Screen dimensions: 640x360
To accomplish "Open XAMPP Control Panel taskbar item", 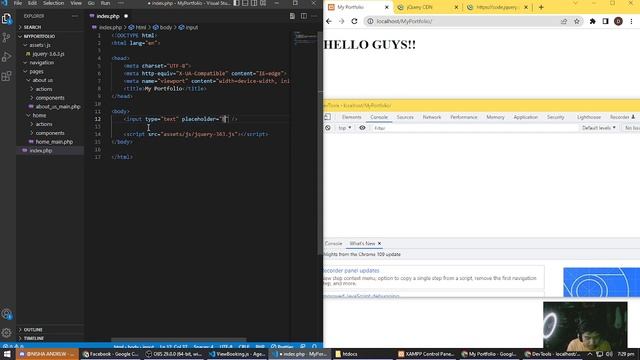I will [426, 354].
